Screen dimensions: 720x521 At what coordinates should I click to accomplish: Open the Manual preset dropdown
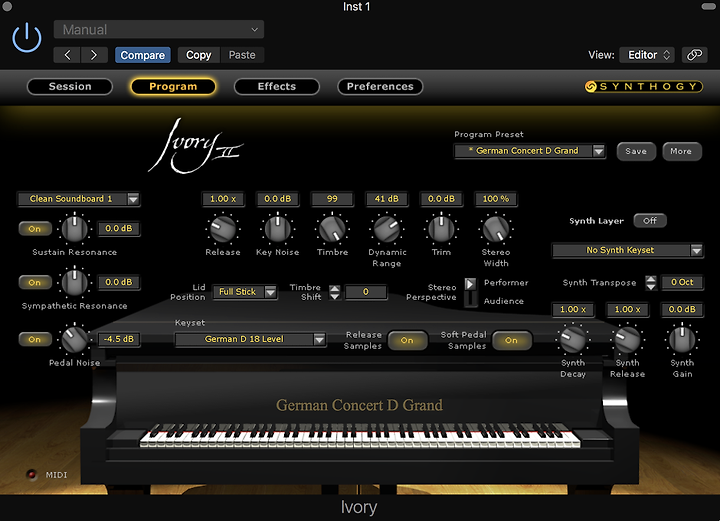(x=159, y=29)
